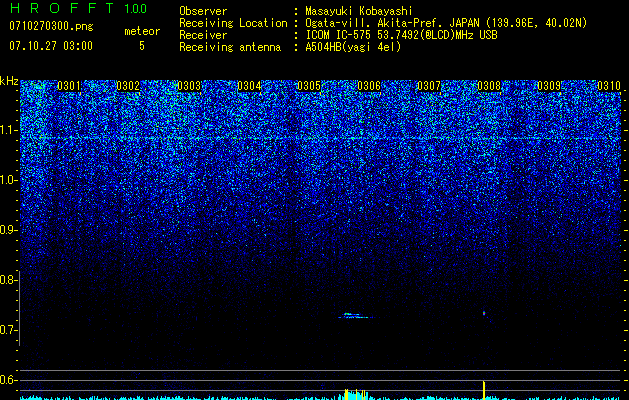629x400 pixels.
Task: Click the 1.0 frequency axis label
Action: click(x=8, y=180)
